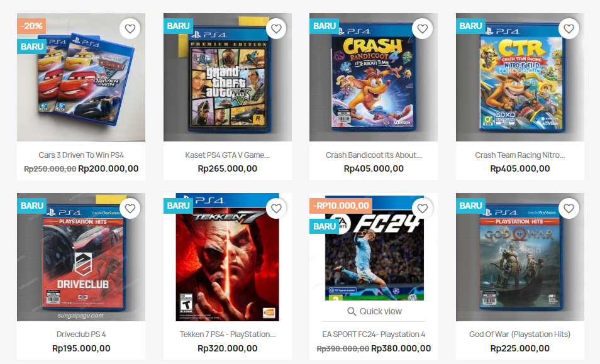Open the Cars 3 Driven To Win PS4 link
This screenshot has height=364, width=600.
click(x=81, y=155)
